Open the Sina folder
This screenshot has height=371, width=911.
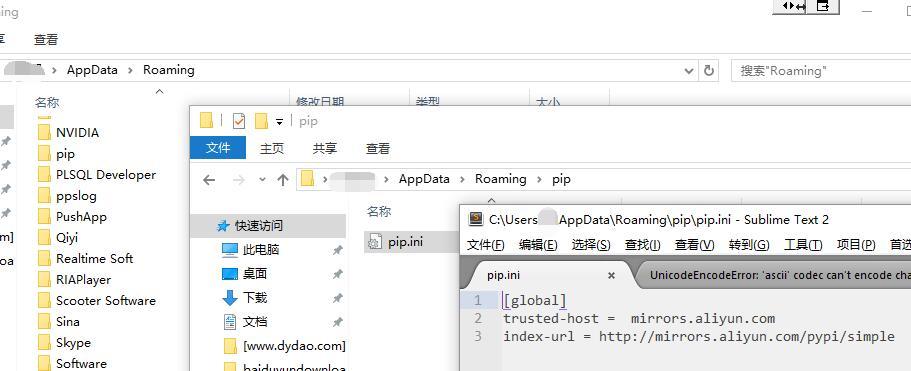(x=59, y=322)
